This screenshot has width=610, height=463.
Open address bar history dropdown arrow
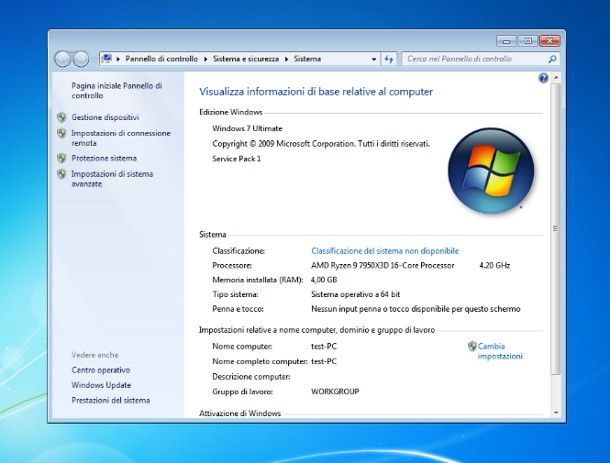pos(374,59)
